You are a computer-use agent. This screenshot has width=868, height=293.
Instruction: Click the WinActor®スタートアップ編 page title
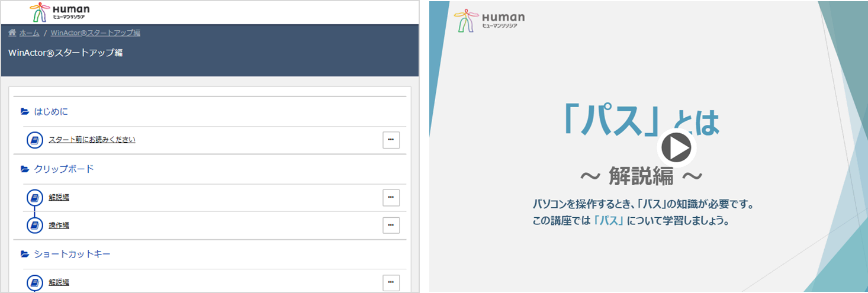pos(66,53)
